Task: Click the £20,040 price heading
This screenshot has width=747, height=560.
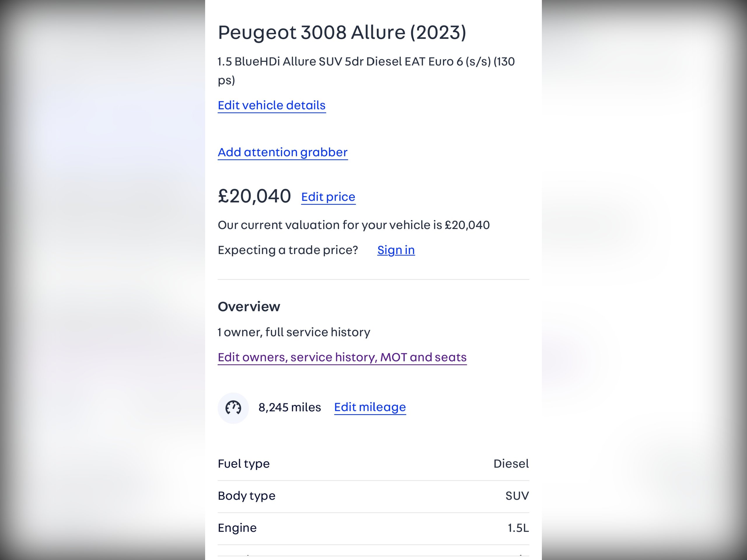Action: click(x=254, y=196)
